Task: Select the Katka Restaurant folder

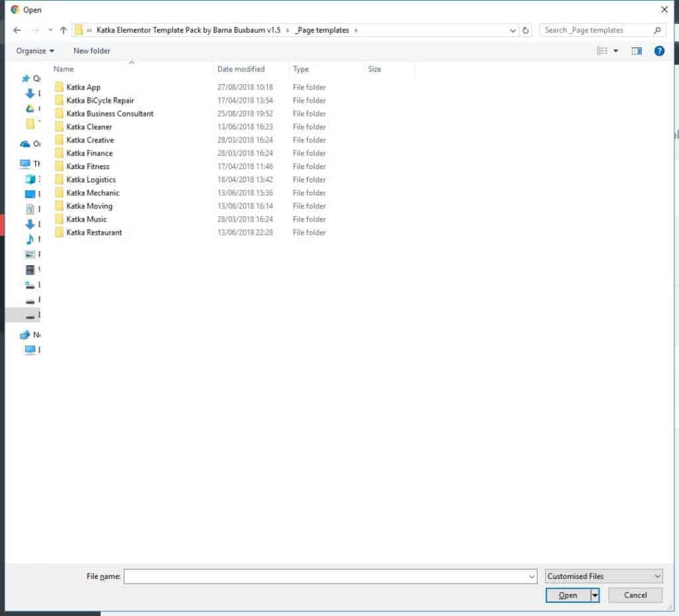Action: (x=94, y=233)
